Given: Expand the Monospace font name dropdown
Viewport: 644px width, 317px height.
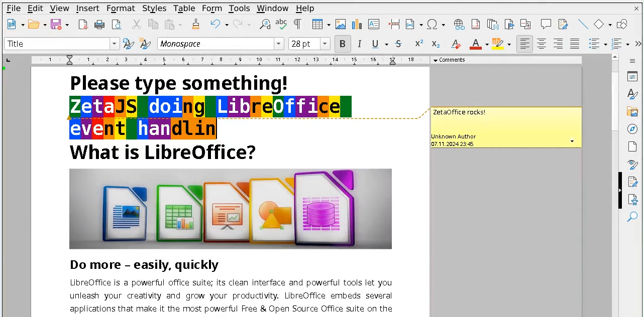Looking at the screenshot, I should pos(279,44).
